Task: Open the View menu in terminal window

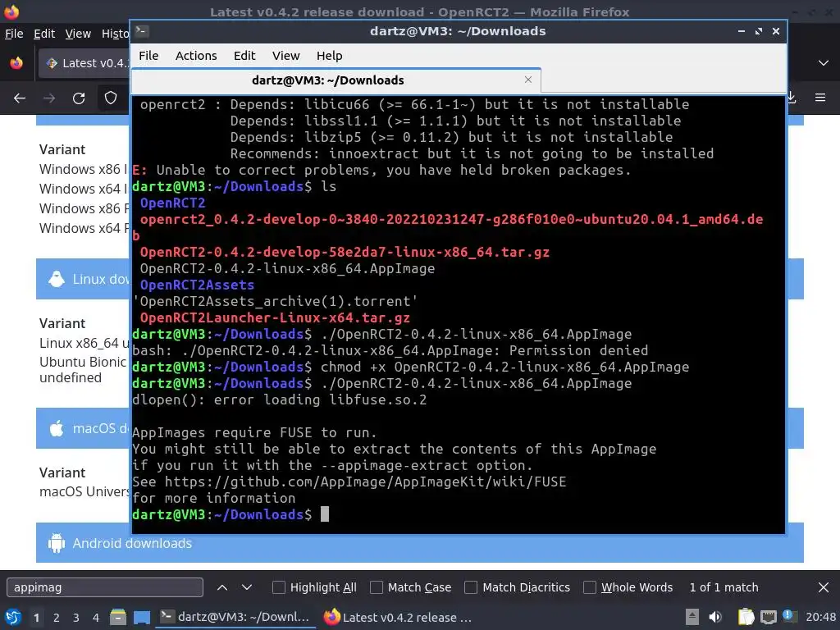Action: click(x=285, y=56)
